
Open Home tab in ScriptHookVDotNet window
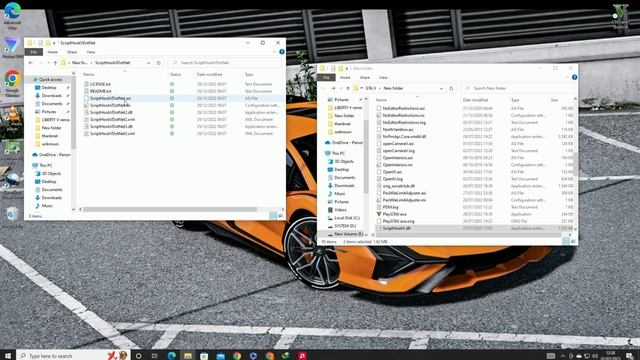pyautogui.click(x=52, y=52)
